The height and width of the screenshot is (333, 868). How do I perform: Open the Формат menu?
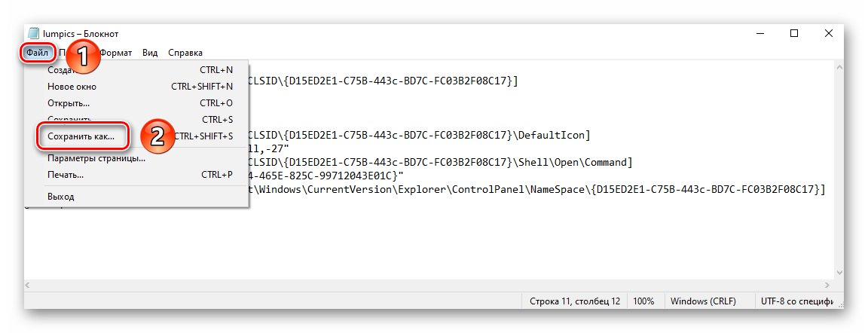coord(116,53)
